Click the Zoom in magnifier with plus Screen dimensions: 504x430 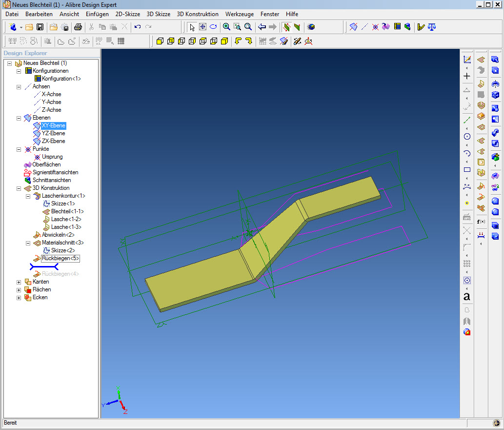point(226,27)
